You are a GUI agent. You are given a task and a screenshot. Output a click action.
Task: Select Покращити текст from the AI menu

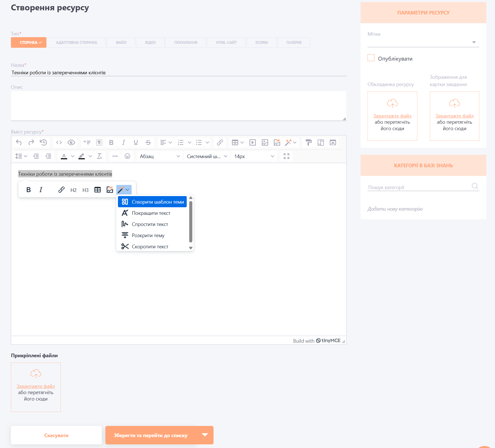[151, 213]
